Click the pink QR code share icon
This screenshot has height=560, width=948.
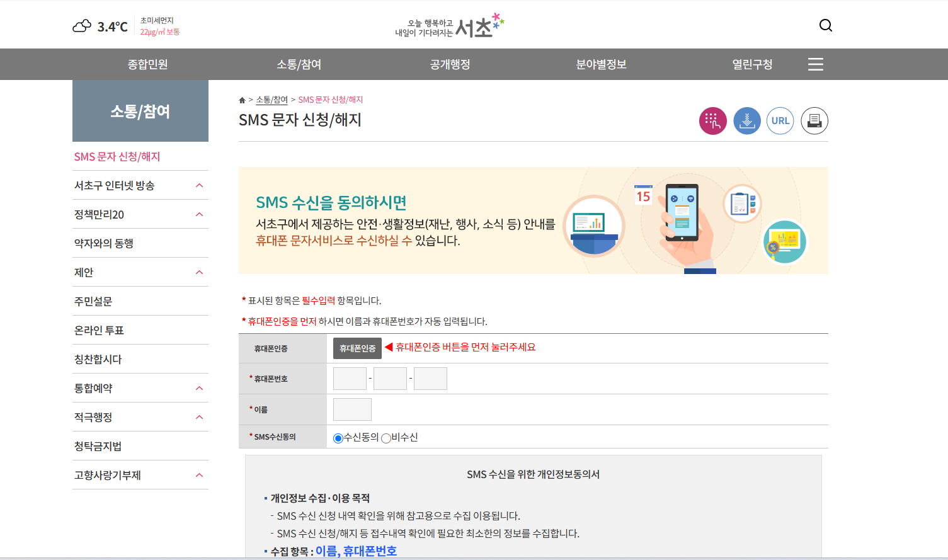[x=713, y=121]
